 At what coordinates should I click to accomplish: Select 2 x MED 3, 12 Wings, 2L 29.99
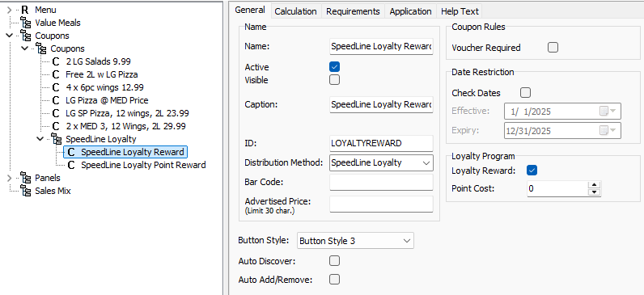(x=125, y=126)
